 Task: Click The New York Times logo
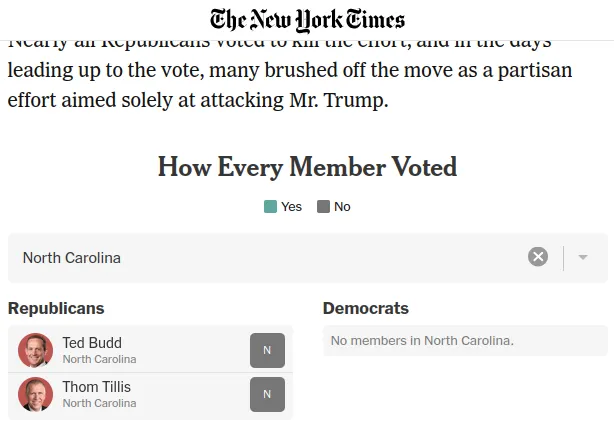coord(307,20)
